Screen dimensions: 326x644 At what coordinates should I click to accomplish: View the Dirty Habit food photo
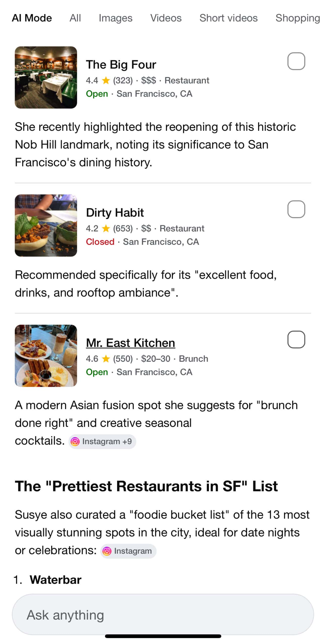coord(46,225)
